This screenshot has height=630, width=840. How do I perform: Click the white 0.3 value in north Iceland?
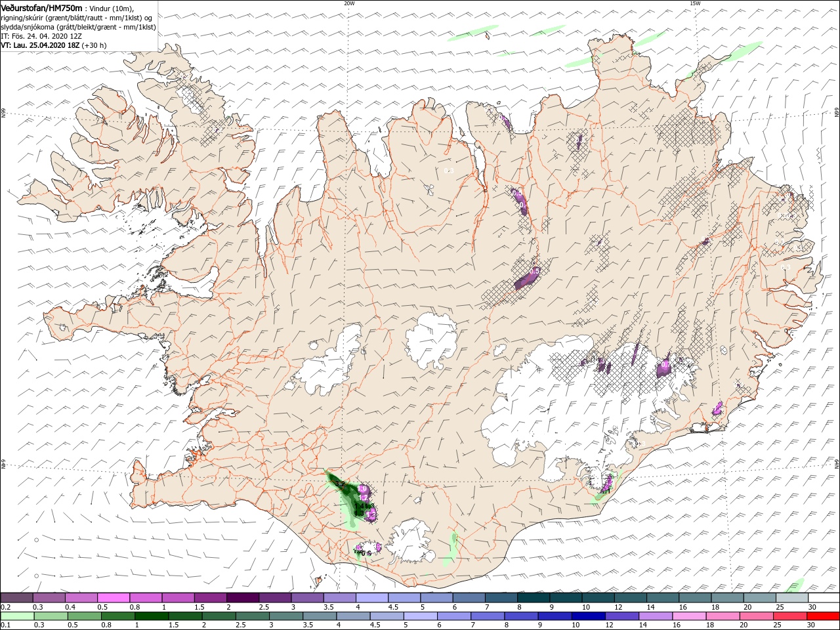(x=449, y=171)
